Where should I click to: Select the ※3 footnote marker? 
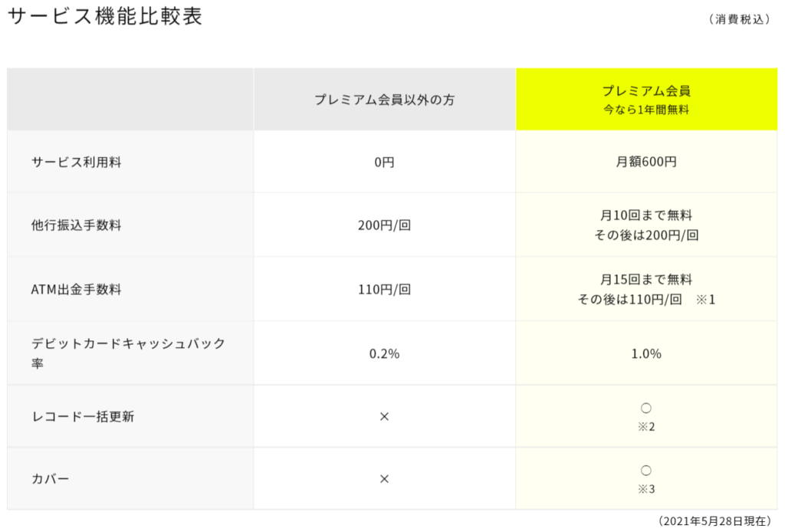[645, 489]
